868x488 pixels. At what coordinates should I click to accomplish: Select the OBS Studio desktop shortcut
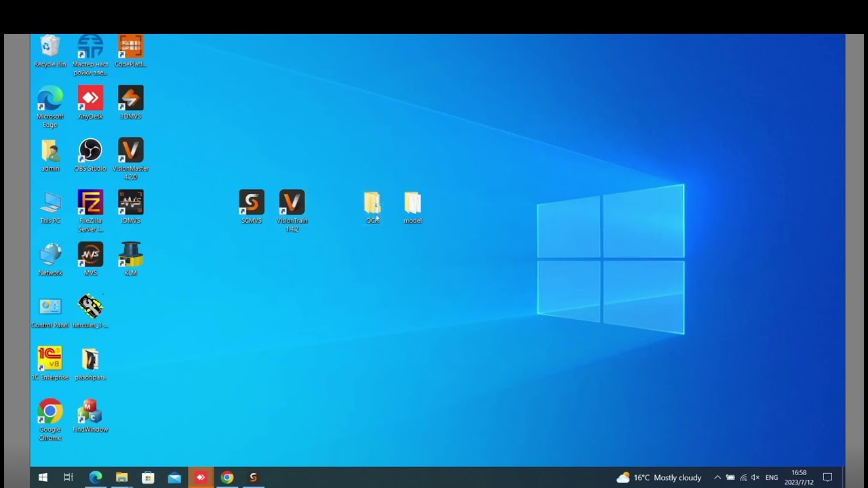(x=90, y=155)
